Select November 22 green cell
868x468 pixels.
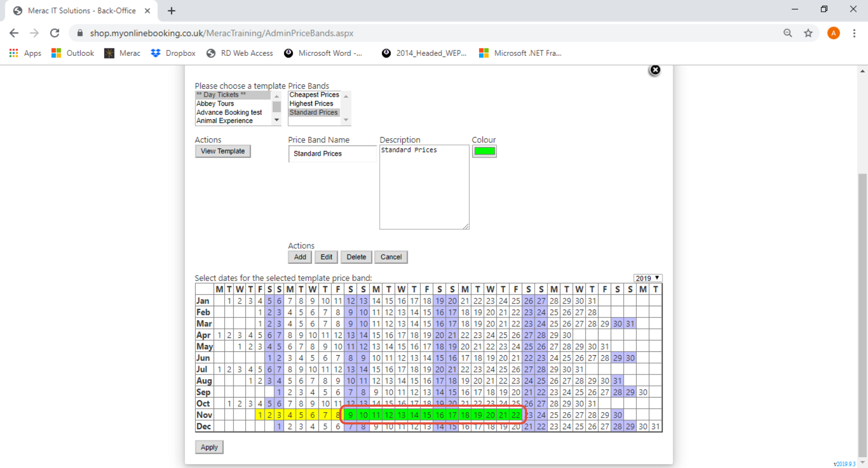point(516,415)
